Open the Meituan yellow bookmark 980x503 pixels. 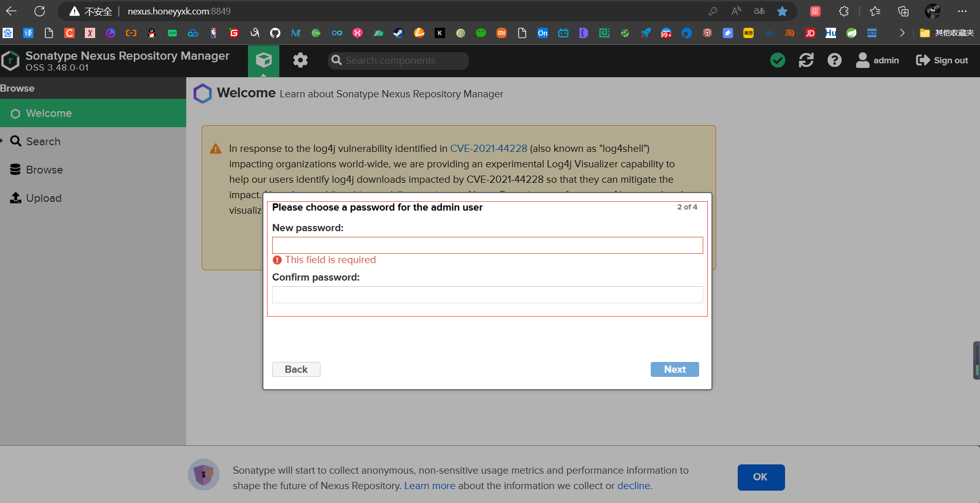749,33
